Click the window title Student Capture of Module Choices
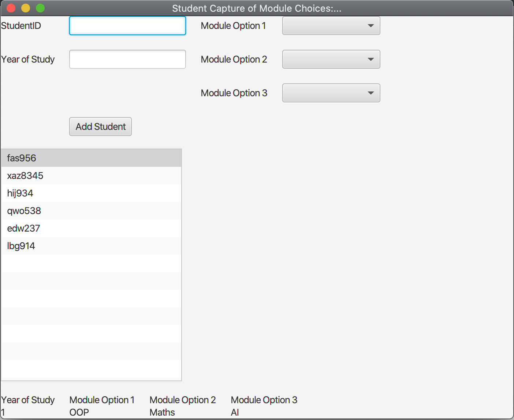Screen dimensions: 514x420 pyautogui.click(x=257, y=8)
